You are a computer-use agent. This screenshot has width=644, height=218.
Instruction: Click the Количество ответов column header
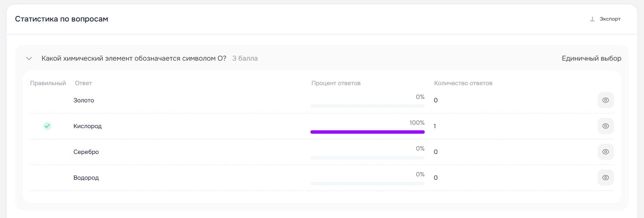[463, 83]
